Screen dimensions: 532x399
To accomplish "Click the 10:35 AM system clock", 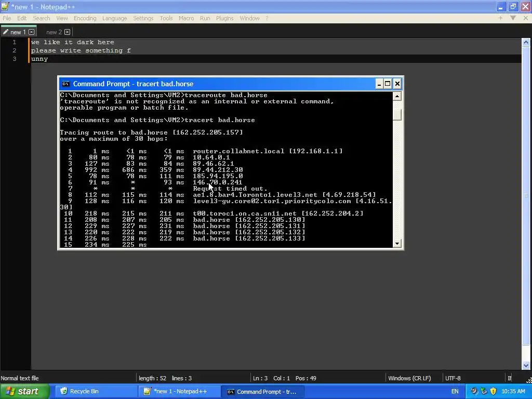I will (513, 392).
